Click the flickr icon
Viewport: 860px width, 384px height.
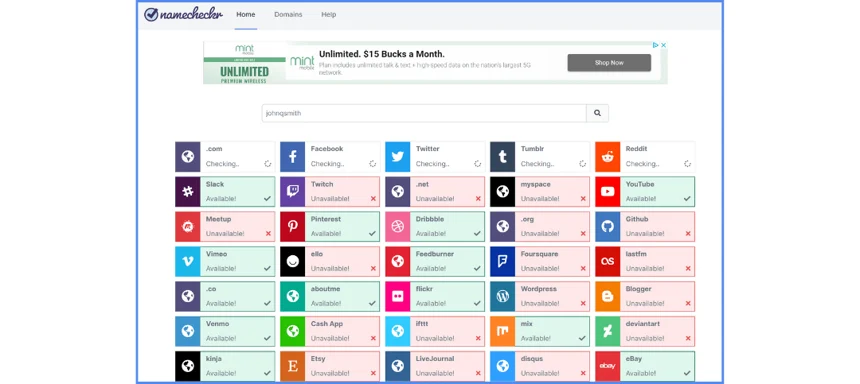(398, 297)
